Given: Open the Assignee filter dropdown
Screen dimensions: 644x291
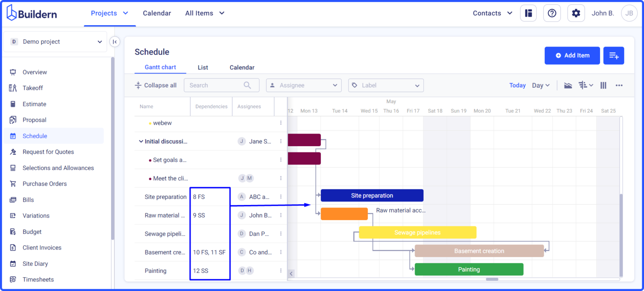Looking at the screenshot, I should (x=304, y=85).
